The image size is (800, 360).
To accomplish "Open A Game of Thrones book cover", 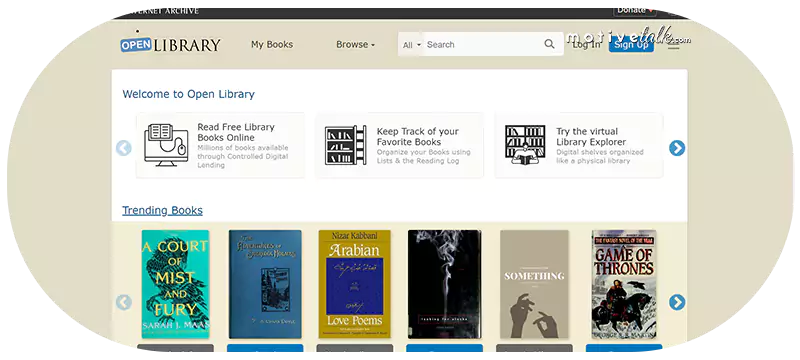I will coord(624,284).
